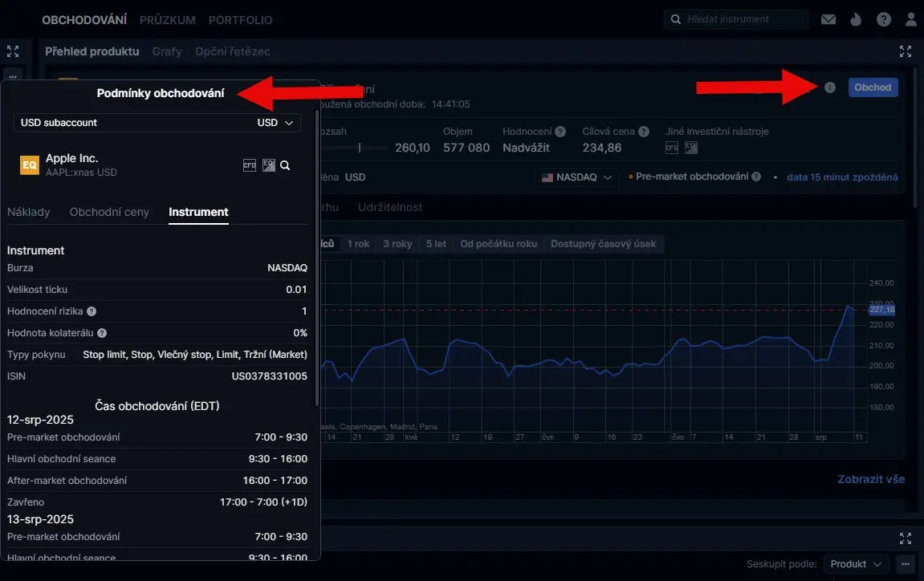Maximize the bottom panel with expand icon
The height and width of the screenshot is (581, 924).
[906, 538]
